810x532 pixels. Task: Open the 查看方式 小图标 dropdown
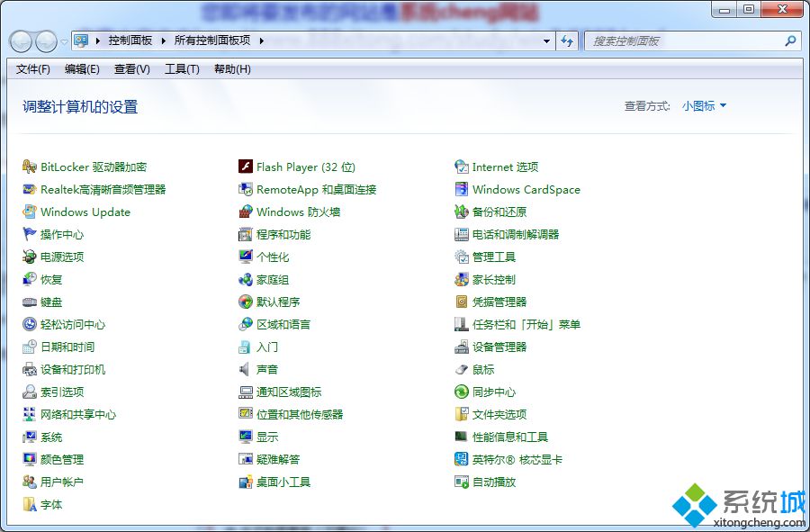[x=704, y=106]
